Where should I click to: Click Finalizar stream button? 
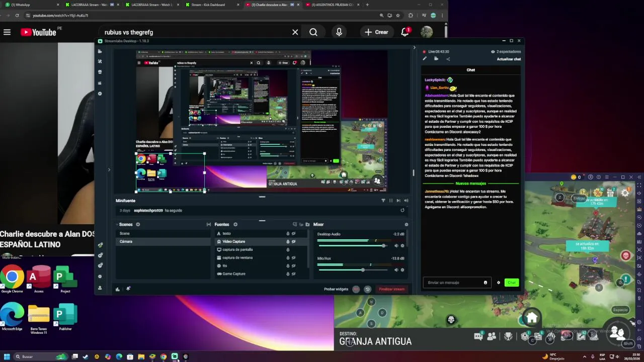pyautogui.click(x=392, y=289)
